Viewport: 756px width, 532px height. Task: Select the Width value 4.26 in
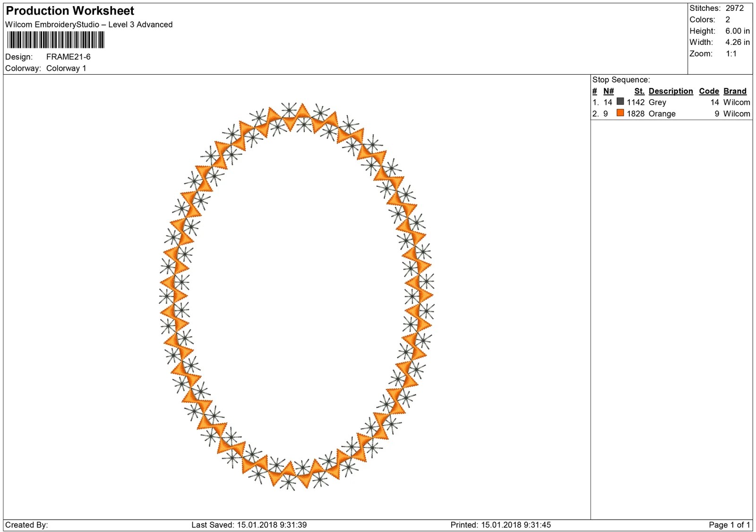pyautogui.click(x=738, y=42)
